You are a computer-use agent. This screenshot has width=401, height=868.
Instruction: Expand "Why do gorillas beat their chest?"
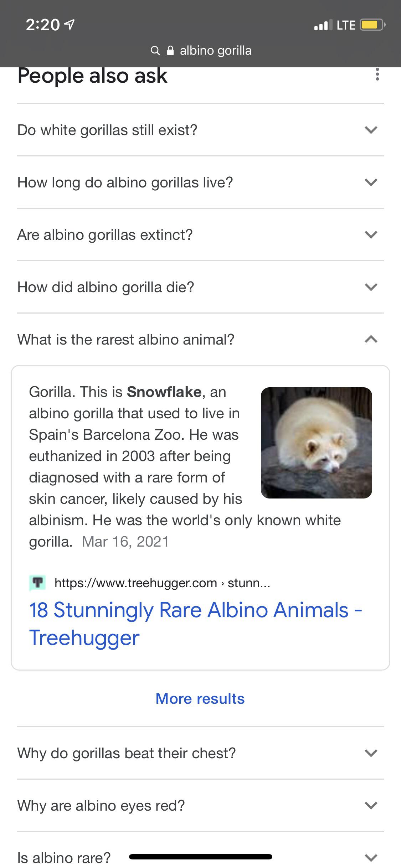click(371, 753)
